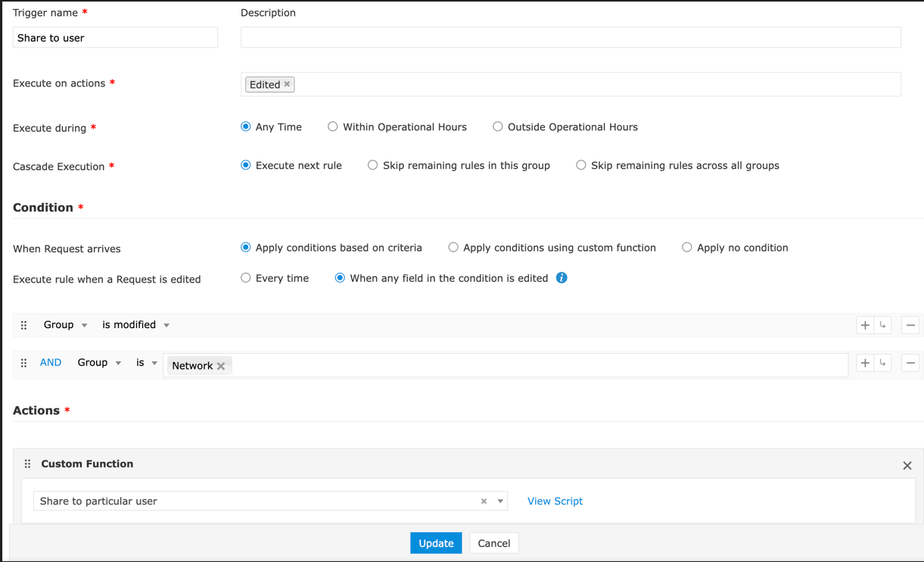Select Within Operational Hours option
This screenshot has height=562, width=924.
coord(333,127)
